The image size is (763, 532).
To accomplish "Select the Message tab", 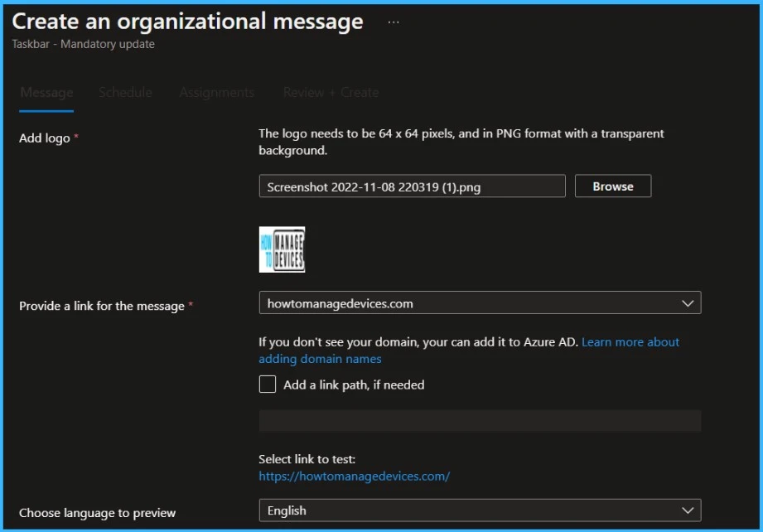I will (x=46, y=93).
